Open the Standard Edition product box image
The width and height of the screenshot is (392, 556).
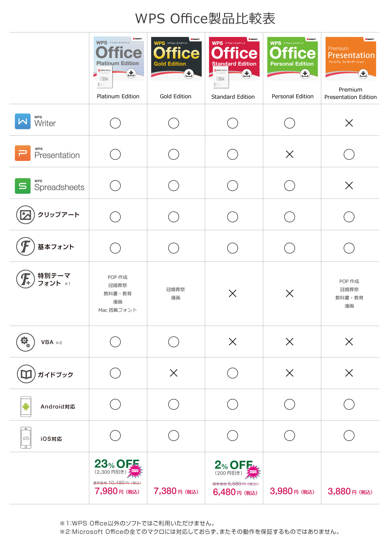pos(234,62)
